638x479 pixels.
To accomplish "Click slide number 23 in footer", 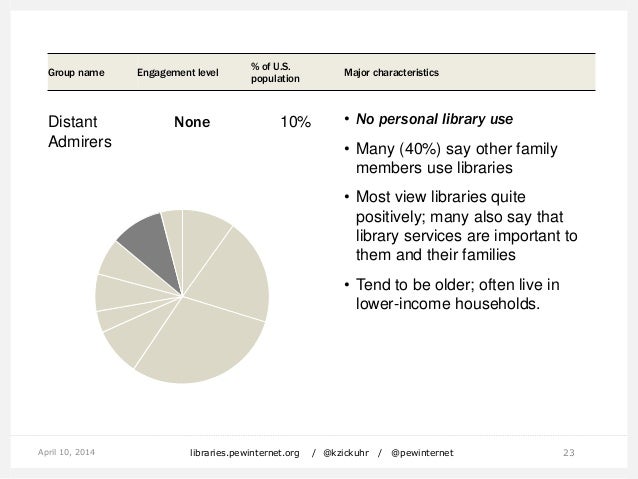I will tap(570, 453).
